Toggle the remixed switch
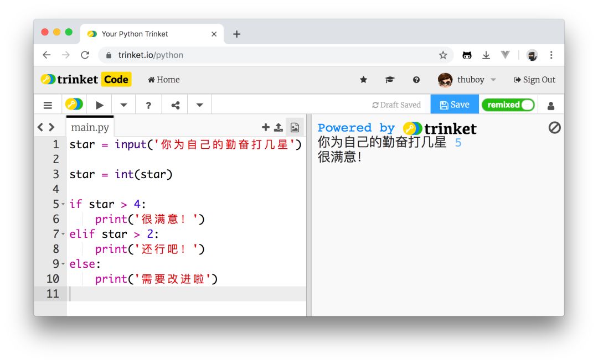598x364 pixels. tap(508, 105)
